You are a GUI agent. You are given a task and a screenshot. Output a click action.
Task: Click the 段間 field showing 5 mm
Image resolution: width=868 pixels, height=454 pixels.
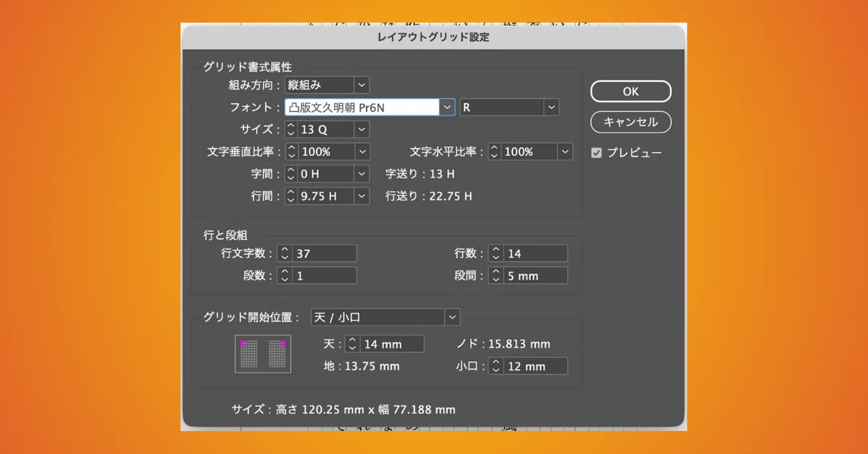[535, 275]
